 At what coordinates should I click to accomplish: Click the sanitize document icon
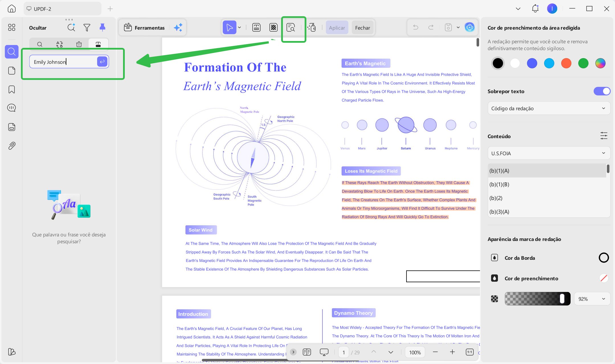[x=312, y=28]
